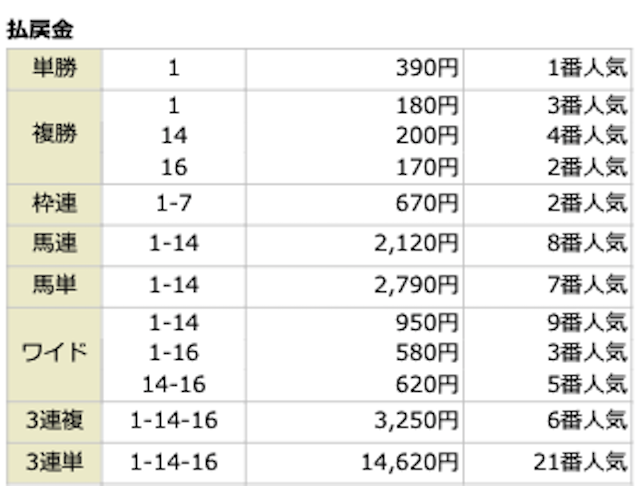
Task: Select the 1-7 combination cell
Action: pos(173,204)
